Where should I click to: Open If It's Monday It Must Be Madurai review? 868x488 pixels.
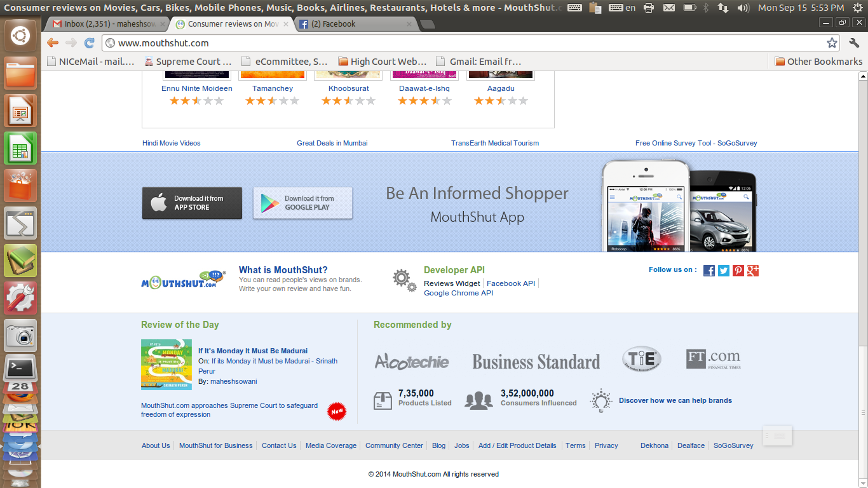click(253, 351)
